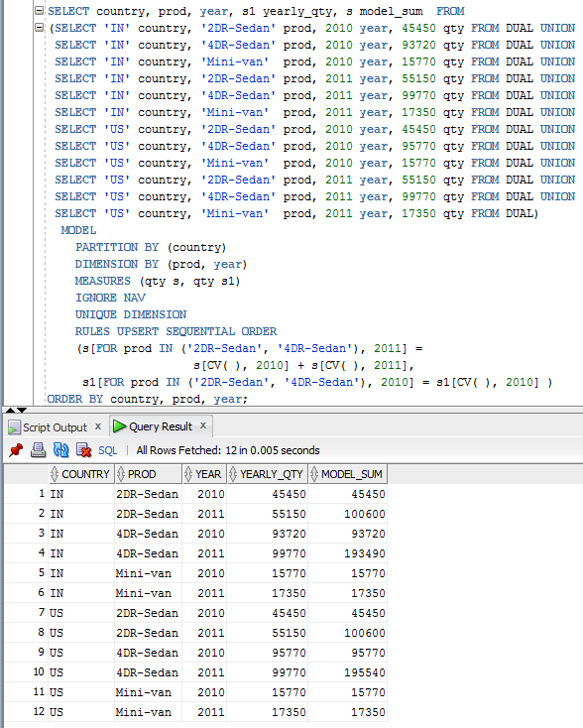Switch to Query Result tab

(x=161, y=426)
